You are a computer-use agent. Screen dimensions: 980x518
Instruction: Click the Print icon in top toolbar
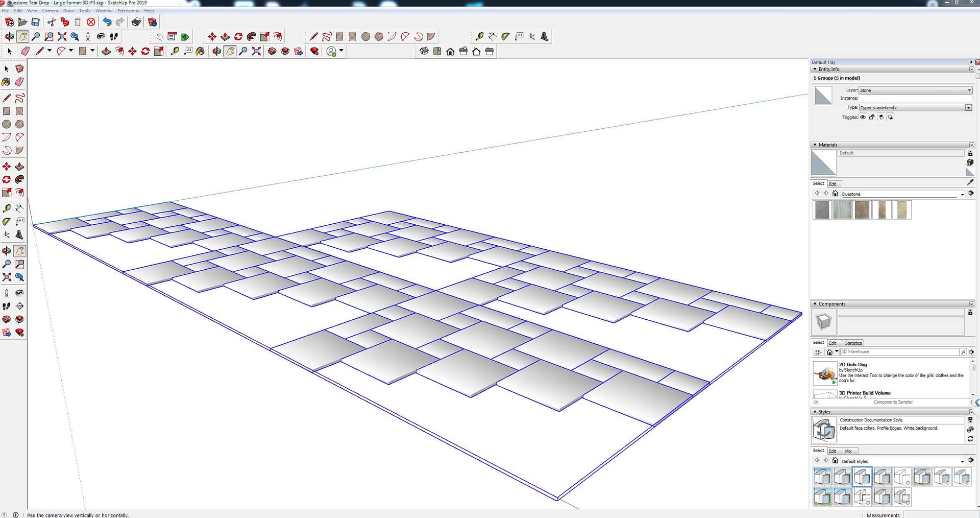pyautogui.click(x=136, y=22)
